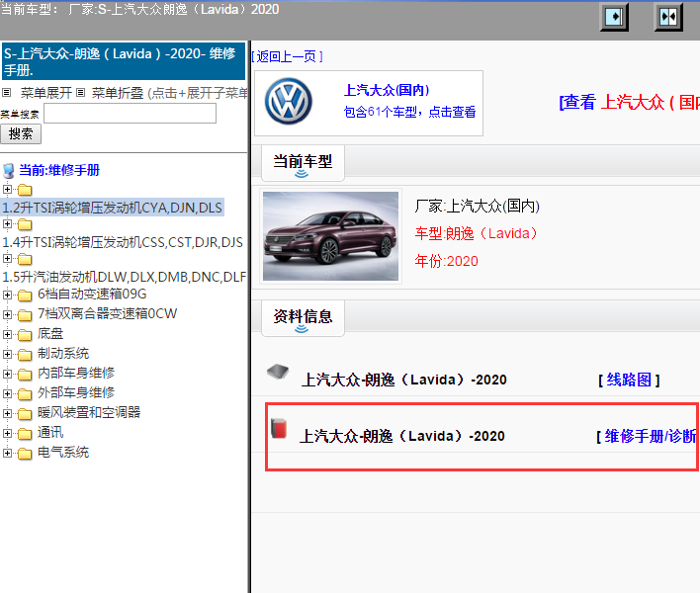
Task: Select the 当前车型 tab
Action: click(303, 161)
